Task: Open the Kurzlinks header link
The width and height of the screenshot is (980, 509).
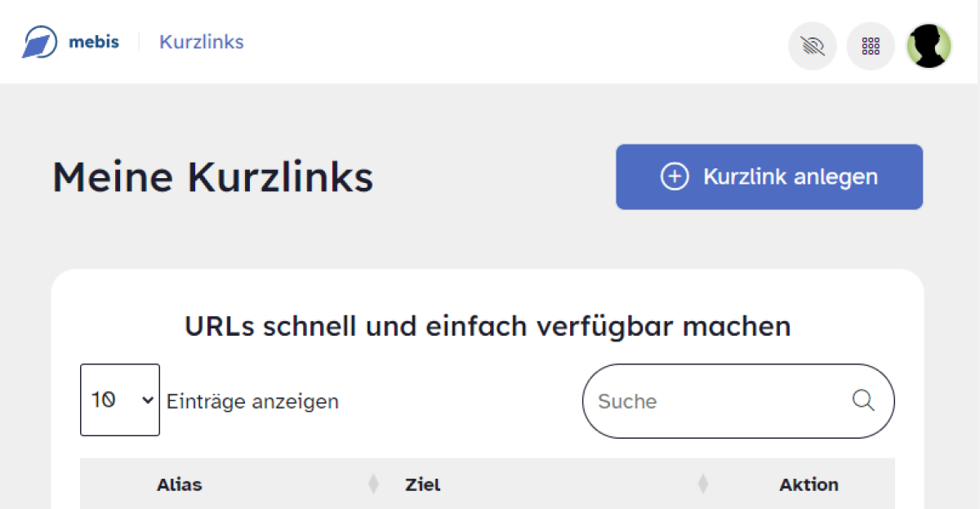Action: 201,42
